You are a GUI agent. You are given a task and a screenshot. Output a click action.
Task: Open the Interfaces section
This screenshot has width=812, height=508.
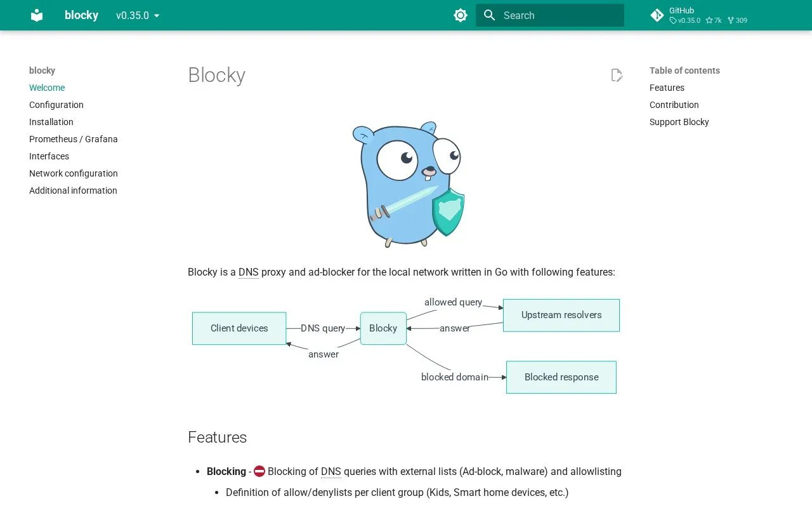pyautogui.click(x=49, y=156)
